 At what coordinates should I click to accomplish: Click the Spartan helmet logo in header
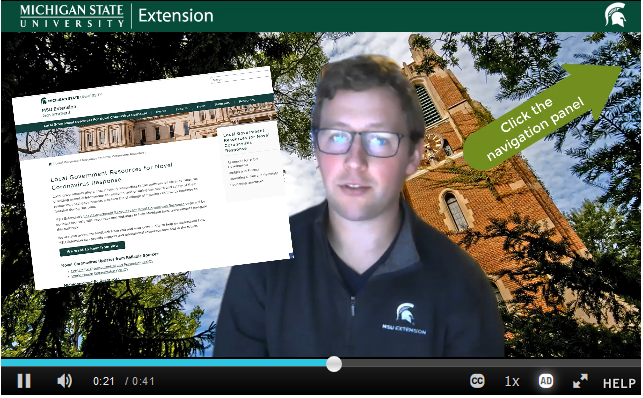point(615,15)
